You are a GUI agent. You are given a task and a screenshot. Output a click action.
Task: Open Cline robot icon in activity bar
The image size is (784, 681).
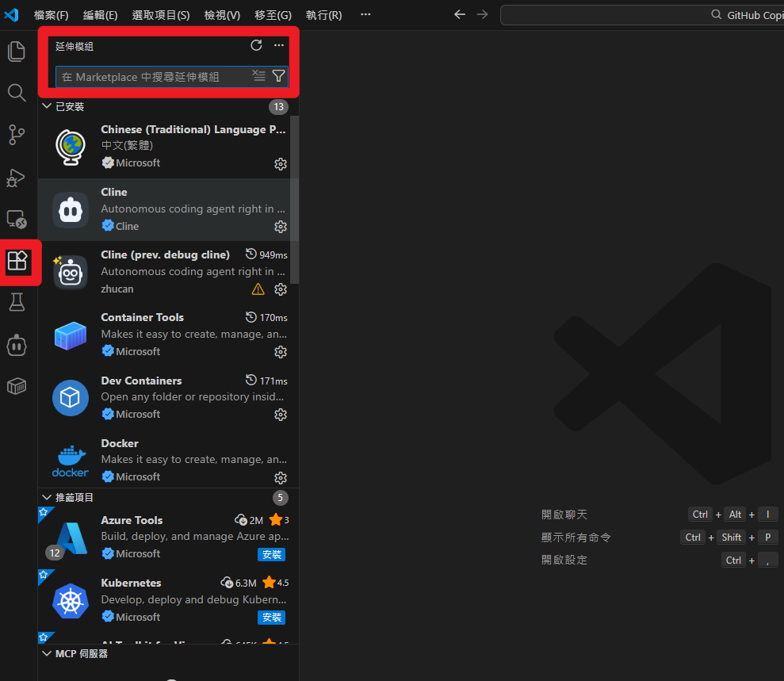(x=17, y=344)
